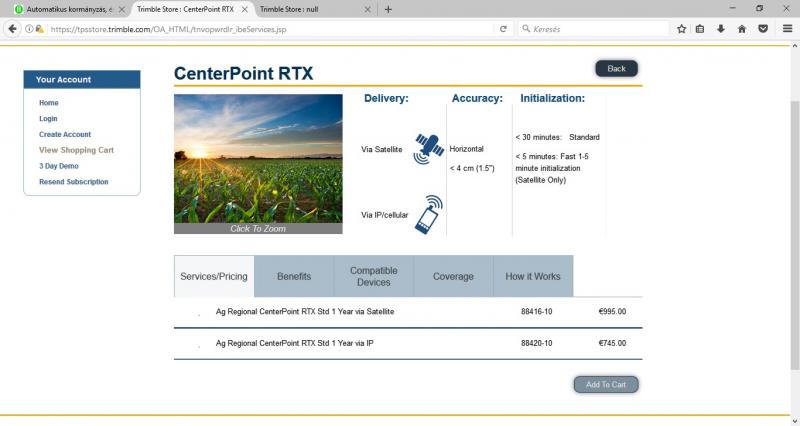Go to Home in Your Account menu
Screen dimensions: 800x426
coord(49,103)
